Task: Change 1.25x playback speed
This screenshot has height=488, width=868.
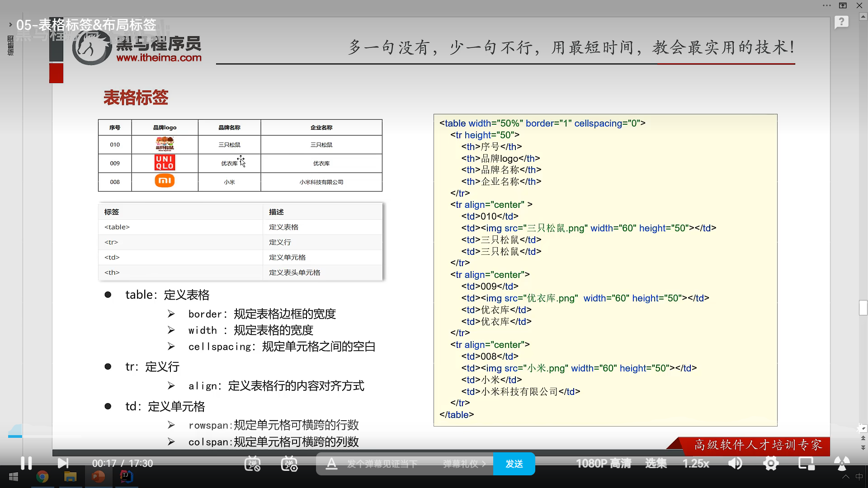Action: click(696, 464)
